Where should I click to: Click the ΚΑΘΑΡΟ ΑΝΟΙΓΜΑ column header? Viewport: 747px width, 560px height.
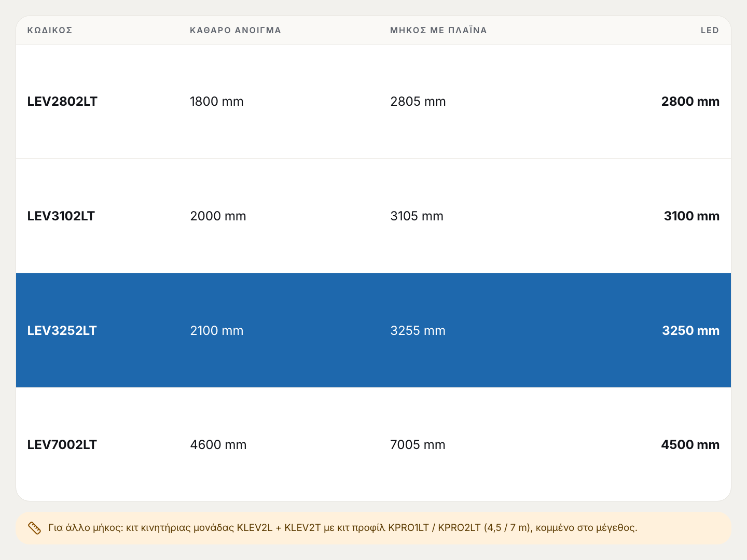point(236,30)
